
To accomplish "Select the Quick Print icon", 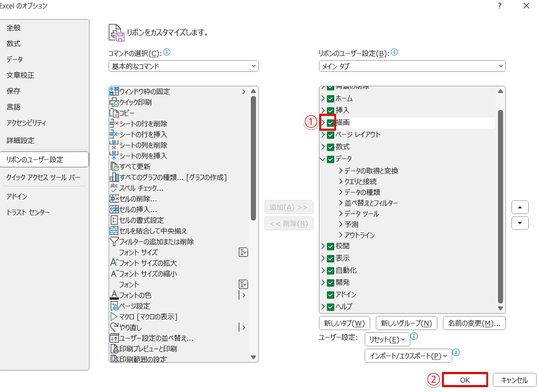I will click(x=114, y=102).
